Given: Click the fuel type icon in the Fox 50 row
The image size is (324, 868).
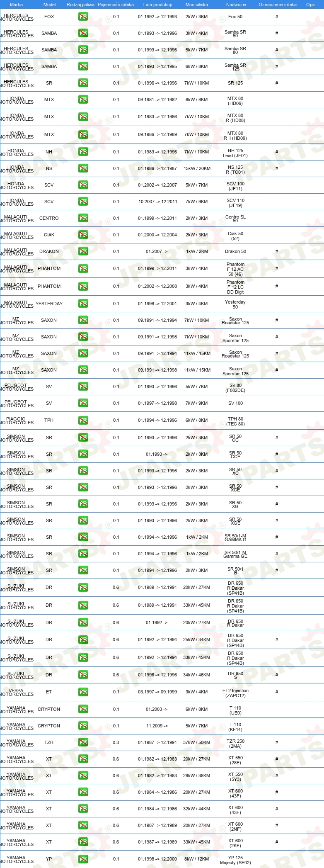Looking at the screenshot, I should tap(83, 17).
